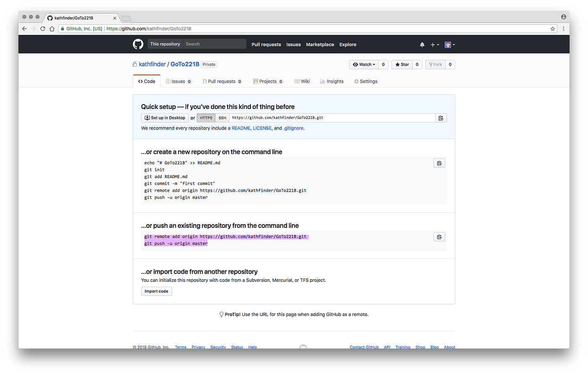The image size is (588, 375).
Task: Click the Import code button
Action: [x=156, y=291]
